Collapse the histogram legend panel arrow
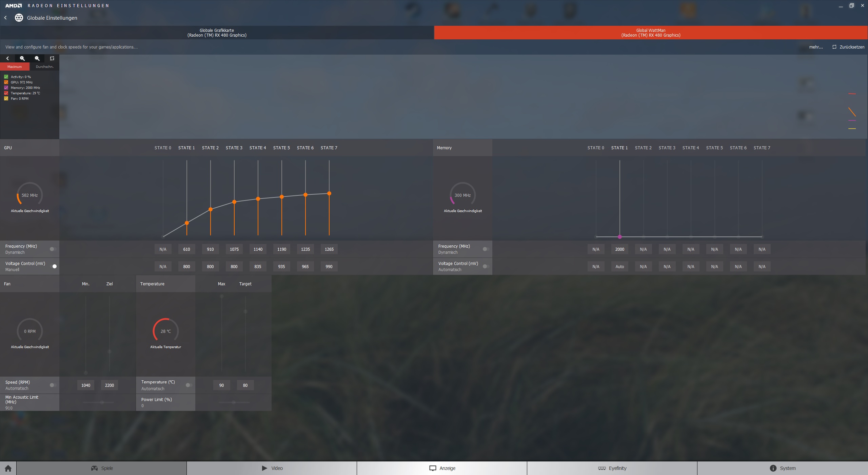Screen dimensions: 868x475 pyautogui.click(x=7, y=58)
